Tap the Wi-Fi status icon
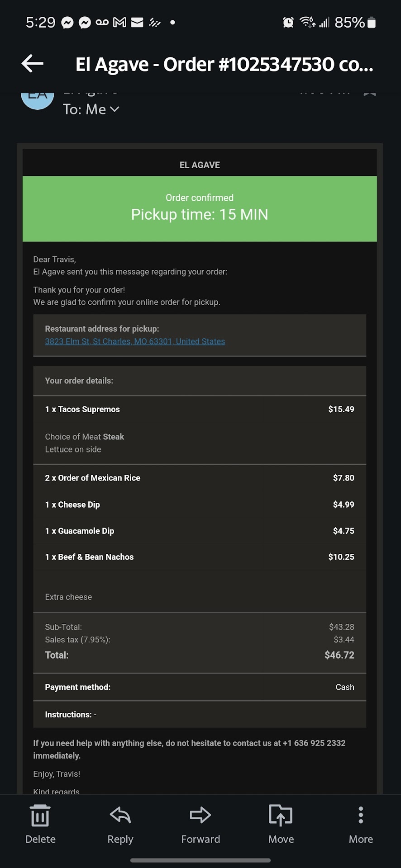This screenshot has width=401, height=868. pyautogui.click(x=307, y=22)
